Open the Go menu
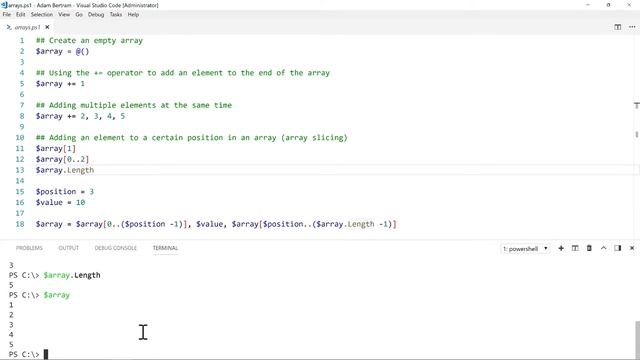The width and height of the screenshot is (640, 360). (79, 14)
